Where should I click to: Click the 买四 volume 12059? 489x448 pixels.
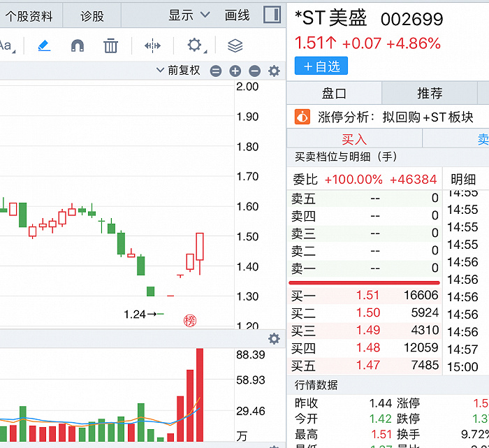[421, 347]
